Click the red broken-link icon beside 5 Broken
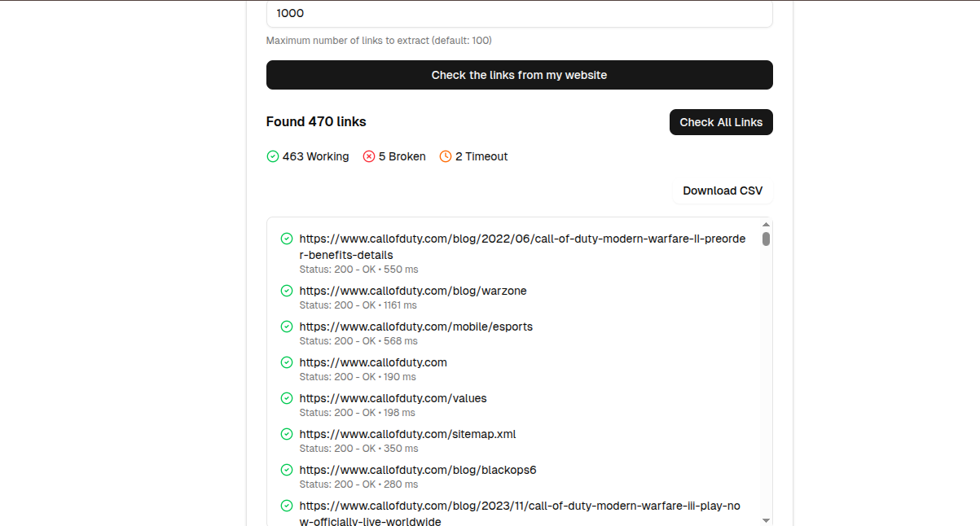980x526 pixels. [x=368, y=156]
